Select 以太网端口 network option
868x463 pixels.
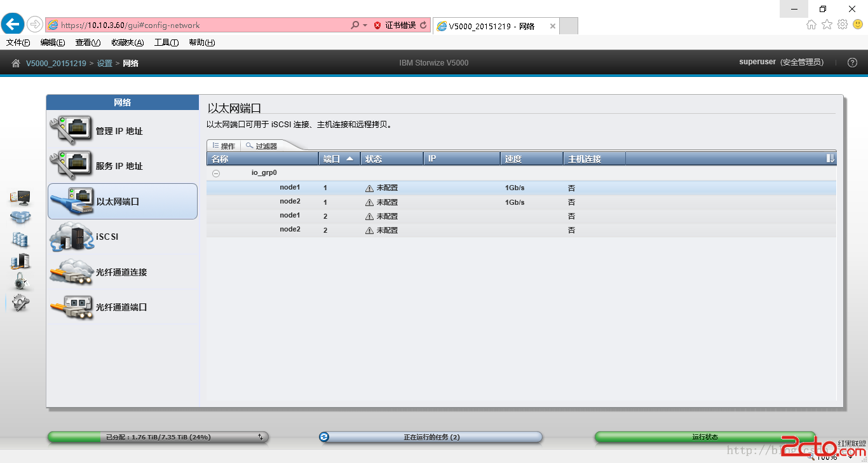click(123, 202)
